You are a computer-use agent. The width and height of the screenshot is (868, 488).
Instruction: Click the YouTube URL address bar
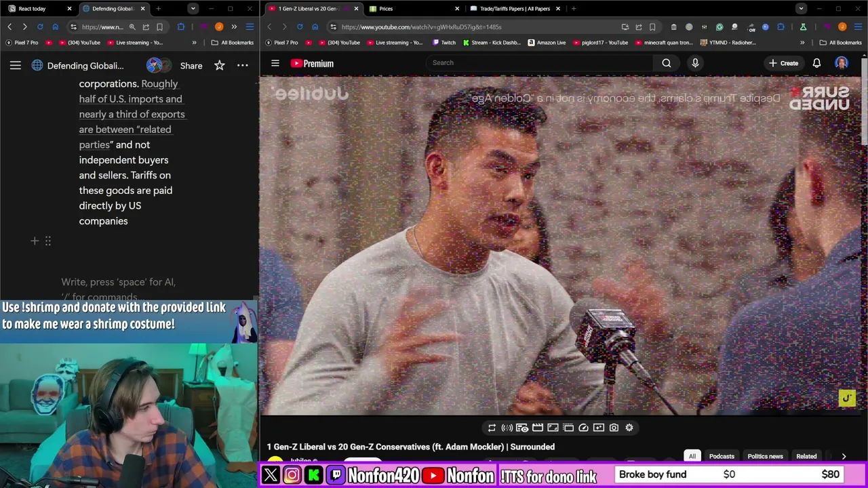click(475, 26)
